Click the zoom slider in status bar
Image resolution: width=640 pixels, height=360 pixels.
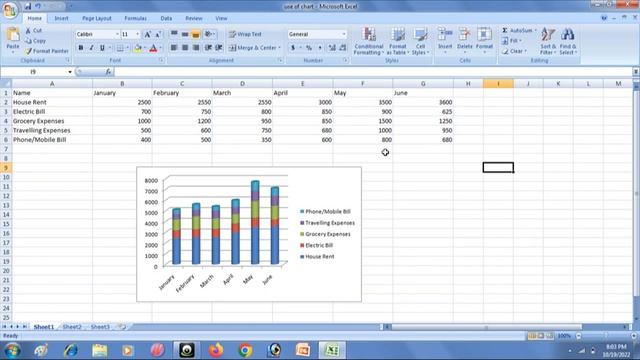(x=606, y=336)
